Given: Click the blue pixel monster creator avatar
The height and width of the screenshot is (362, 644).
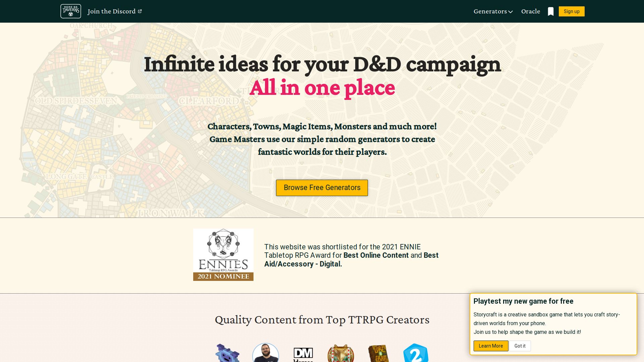Looking at the screenshot, I should point(228,353).
